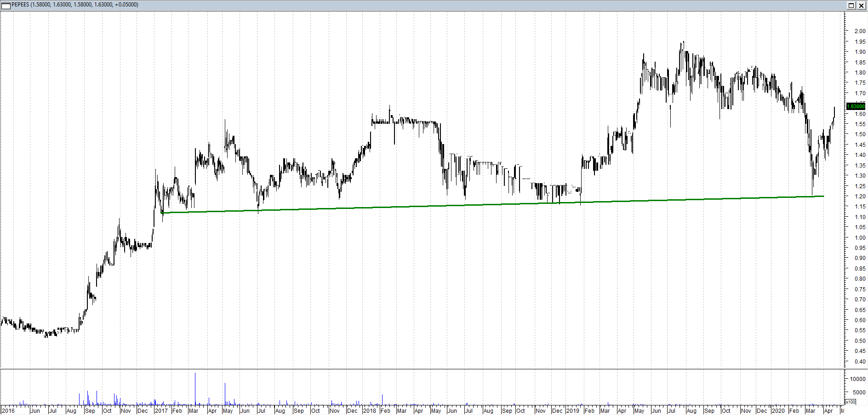Viewport: 868px width, 416px height.
Task: Close the PEPEES chart window
Action: pyautogui.click(x=861, y=6)
